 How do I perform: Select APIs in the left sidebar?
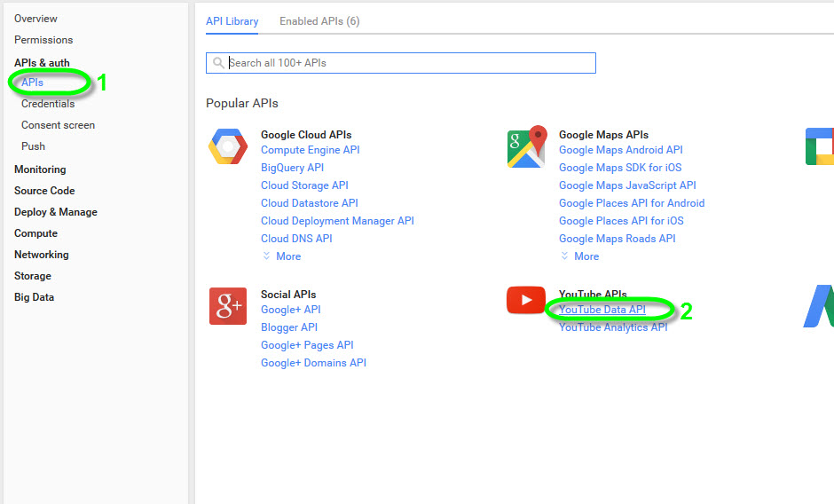coord(33,83)
